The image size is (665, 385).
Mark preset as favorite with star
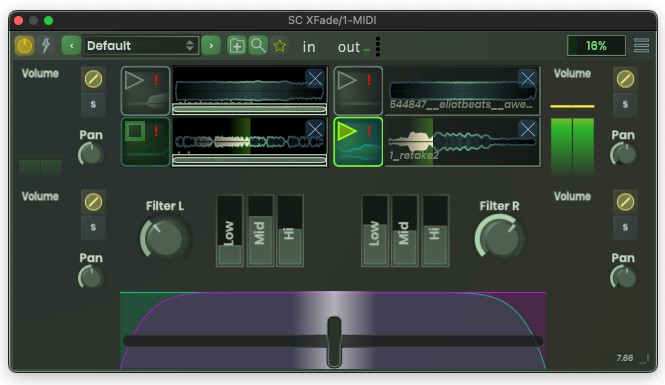(279, 45)
